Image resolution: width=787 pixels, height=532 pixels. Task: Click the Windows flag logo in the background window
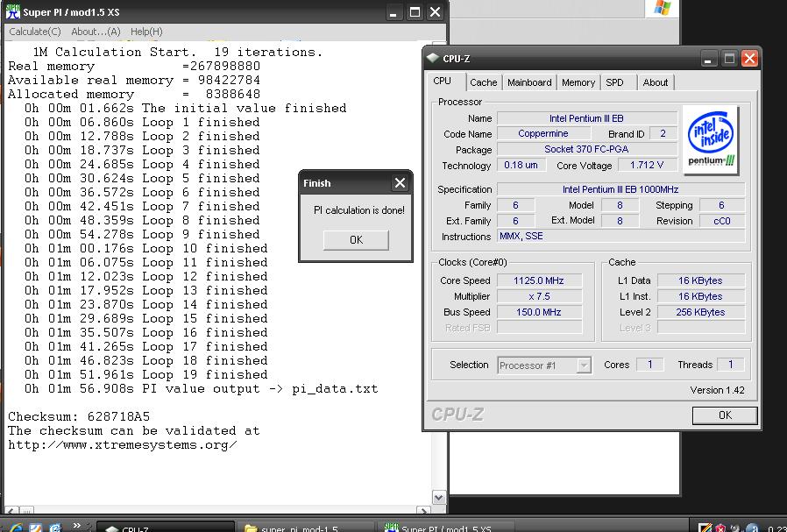(x=662, y=8)
